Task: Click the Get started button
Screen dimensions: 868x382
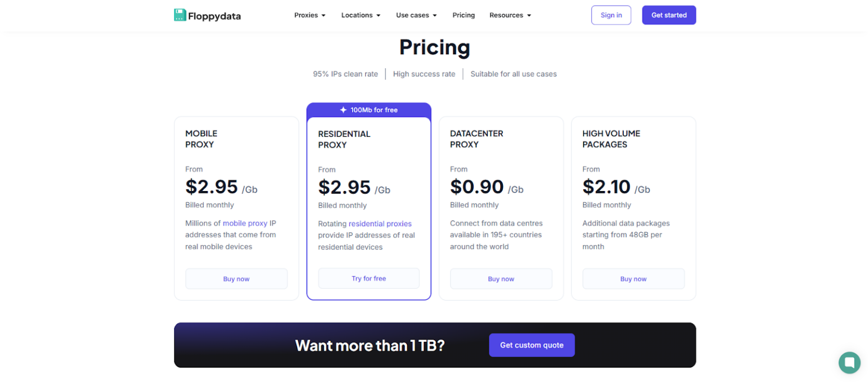Action: tap(669, 15)
